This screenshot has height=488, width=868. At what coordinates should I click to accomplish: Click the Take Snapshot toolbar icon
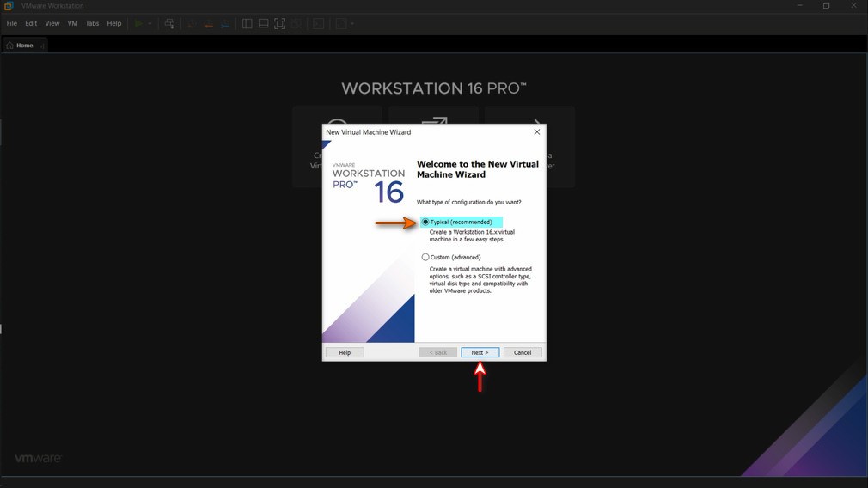pos(193,24)
